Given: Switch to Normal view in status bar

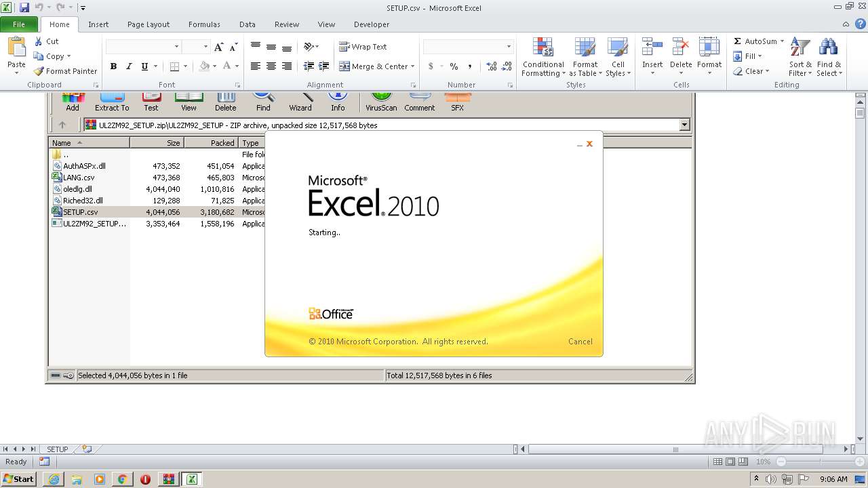Looking at the screenshot, I should 717,462.
